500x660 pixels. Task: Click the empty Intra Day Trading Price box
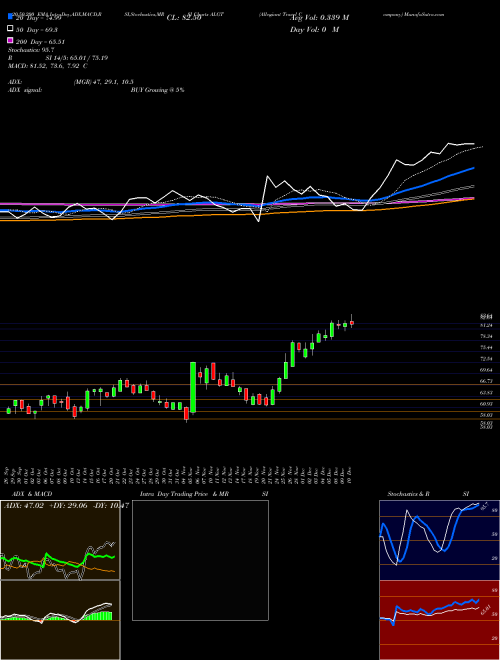[200, 560]
